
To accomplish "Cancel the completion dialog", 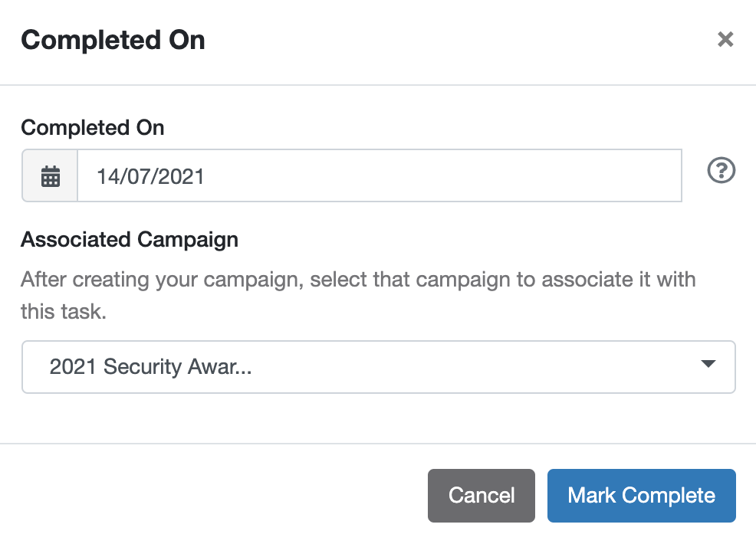I will click(482, 495).
